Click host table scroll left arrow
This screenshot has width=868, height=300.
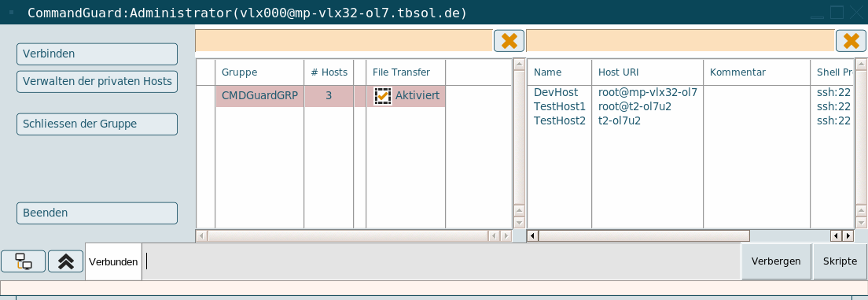point(532,235)
